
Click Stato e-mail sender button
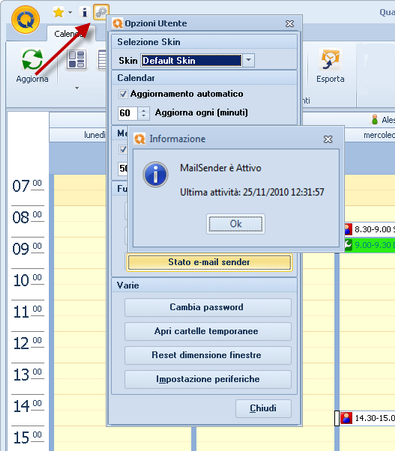coord(209,262)
